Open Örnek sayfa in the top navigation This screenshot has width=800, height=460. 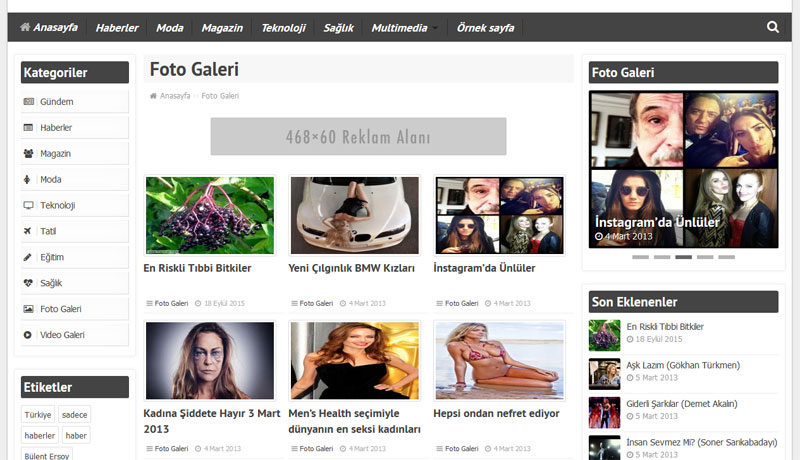(485, 28)
